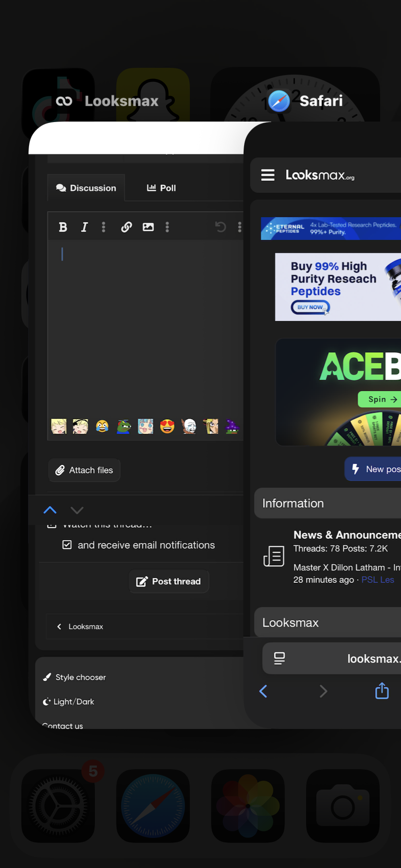The width and height of the screenshot is (401, 868).
Task: Open New posts lightning button
Action: 373,469
